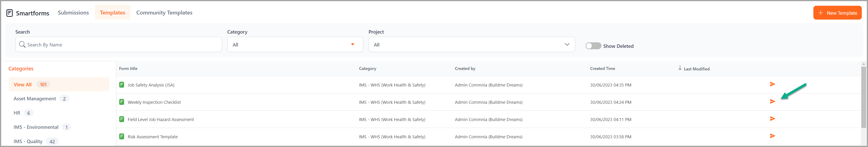Focus the Search By Name field
The height and width of the screenshot is (147, 868).
point(118,44)
